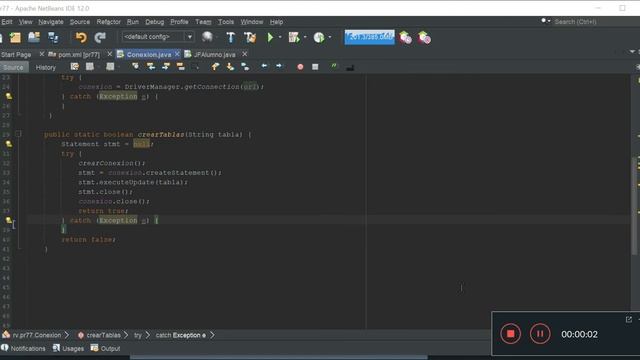Click Find Selection icon in editor toolbar
Viewport: 640px width, 360px height.
[x=135, y=66]
